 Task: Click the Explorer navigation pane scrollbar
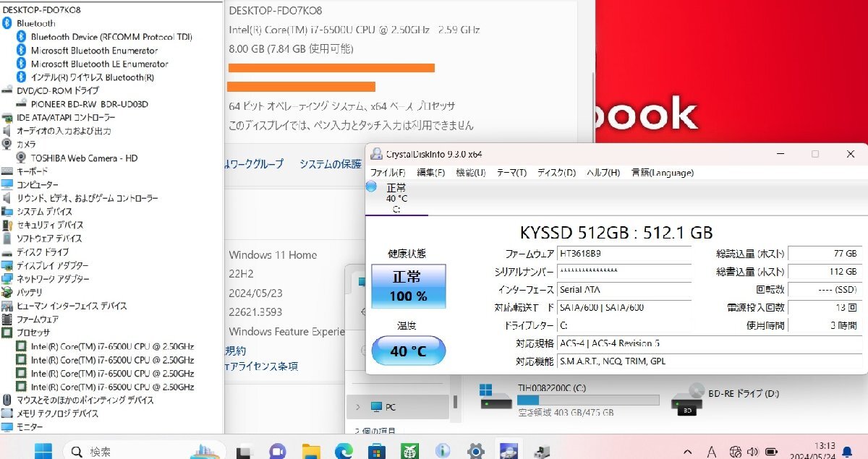tap(455, 401)
